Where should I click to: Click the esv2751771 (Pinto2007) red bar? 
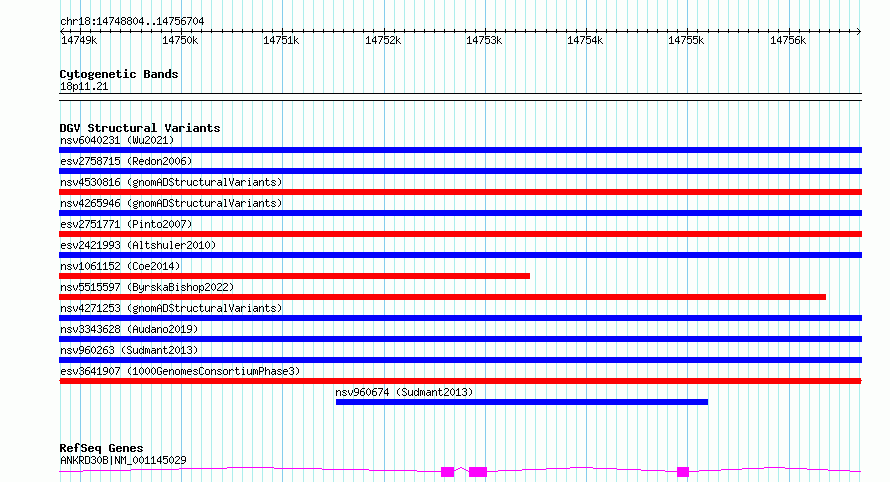click(x=460, y=234)
